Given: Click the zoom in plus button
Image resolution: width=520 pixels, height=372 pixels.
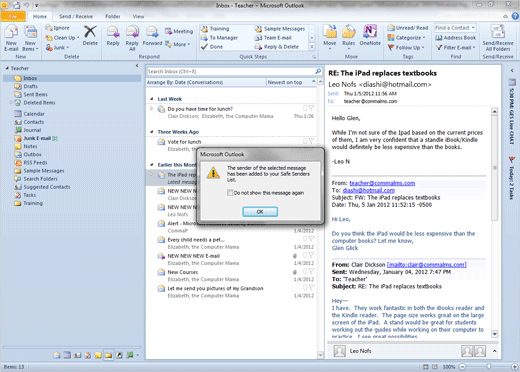Looking at the screenshot, I should pos(514,367).
